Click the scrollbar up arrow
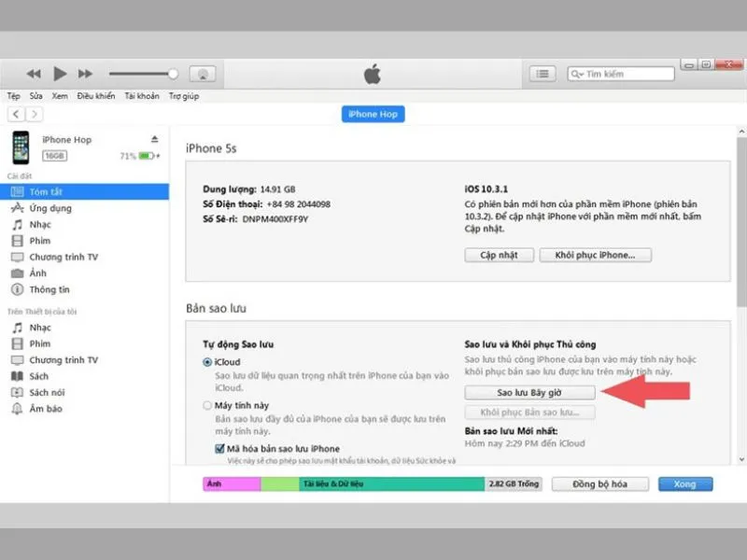The width and height of the screenshot is (747, 560). click(x=741, y=132)
